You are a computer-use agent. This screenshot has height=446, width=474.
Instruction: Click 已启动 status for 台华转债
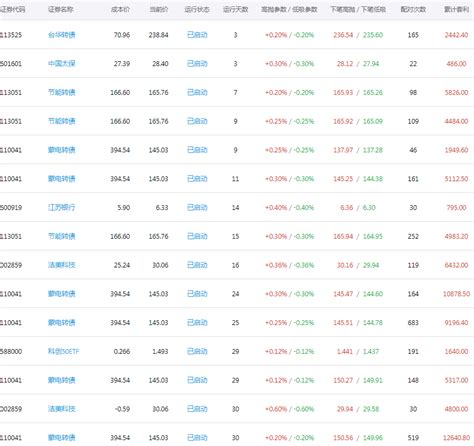point(197,35)
